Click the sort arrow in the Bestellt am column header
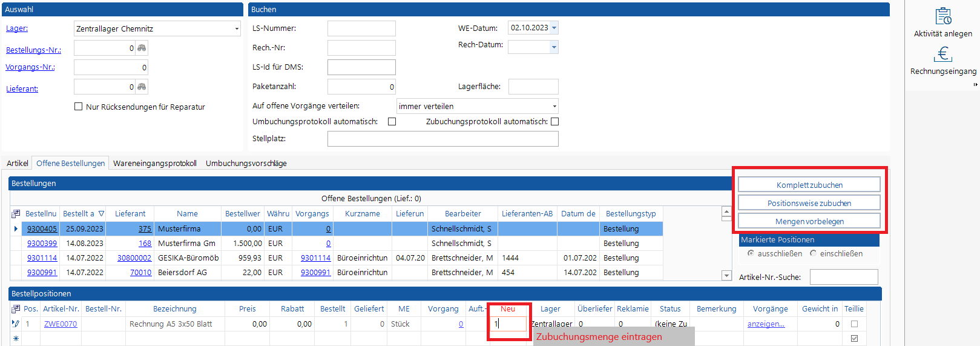This screenshot has height=346, width=980. click(101, 214)
